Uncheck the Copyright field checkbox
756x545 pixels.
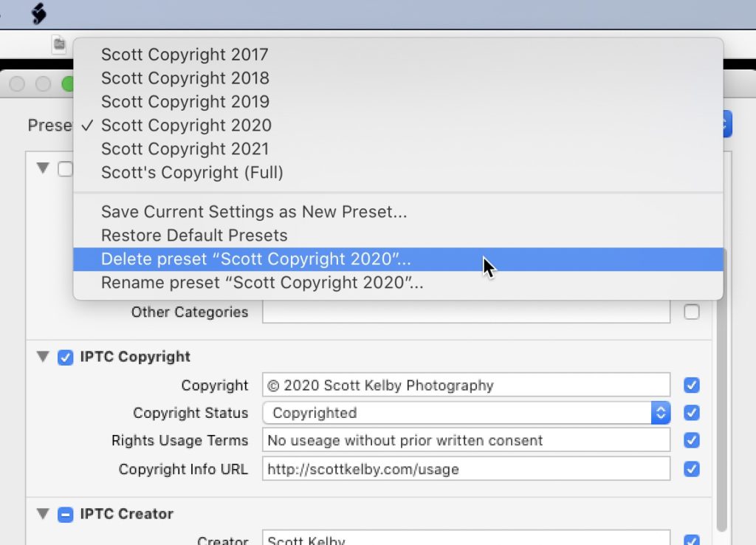691,385
